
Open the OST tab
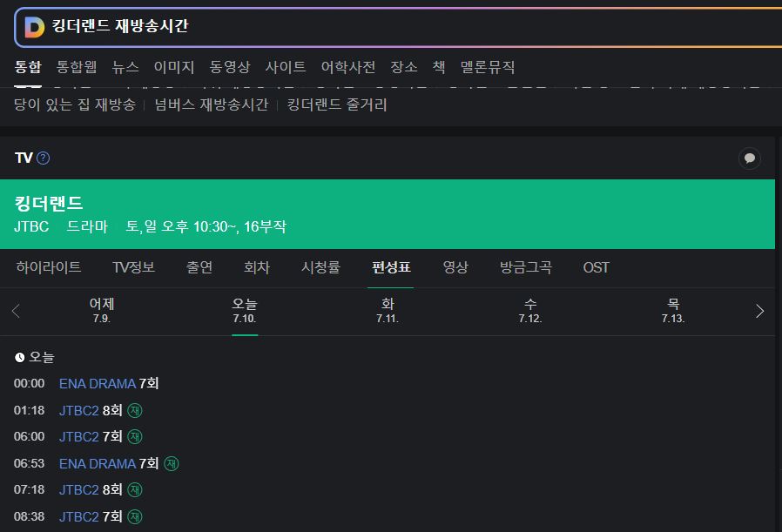[596, 268]
